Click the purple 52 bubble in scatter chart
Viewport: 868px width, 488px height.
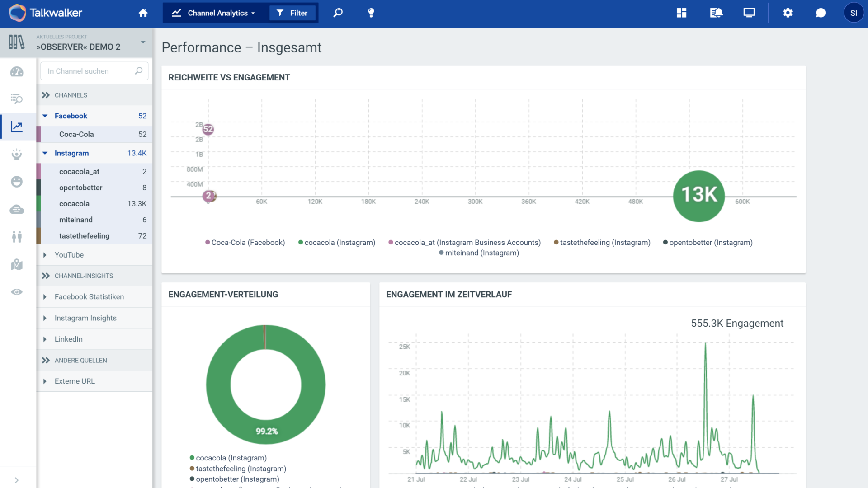coord(208,129)
